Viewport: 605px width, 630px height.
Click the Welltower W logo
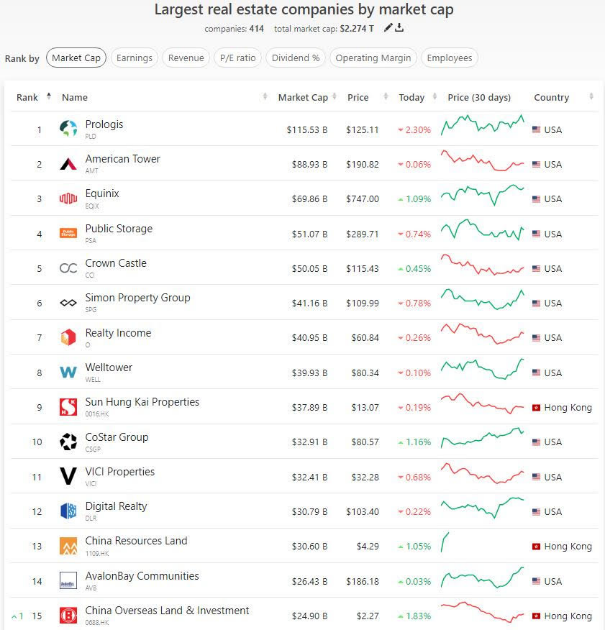point(68,372)
